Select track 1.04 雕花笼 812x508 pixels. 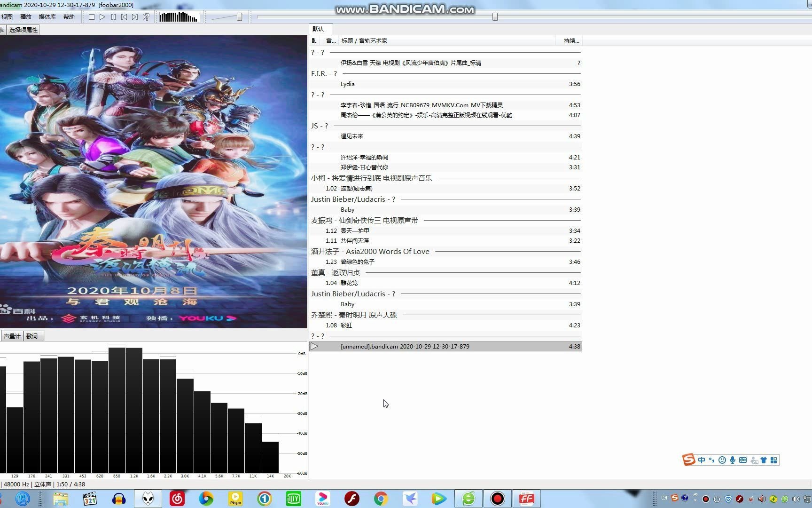pyautogui.click(x=445, y=283)
